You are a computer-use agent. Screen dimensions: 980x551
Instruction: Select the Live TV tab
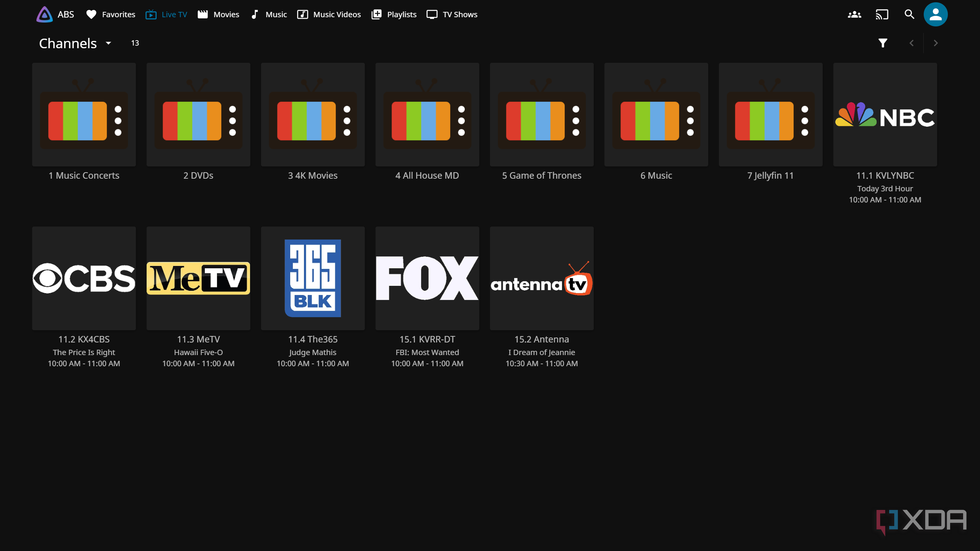(x=166, y=15)
